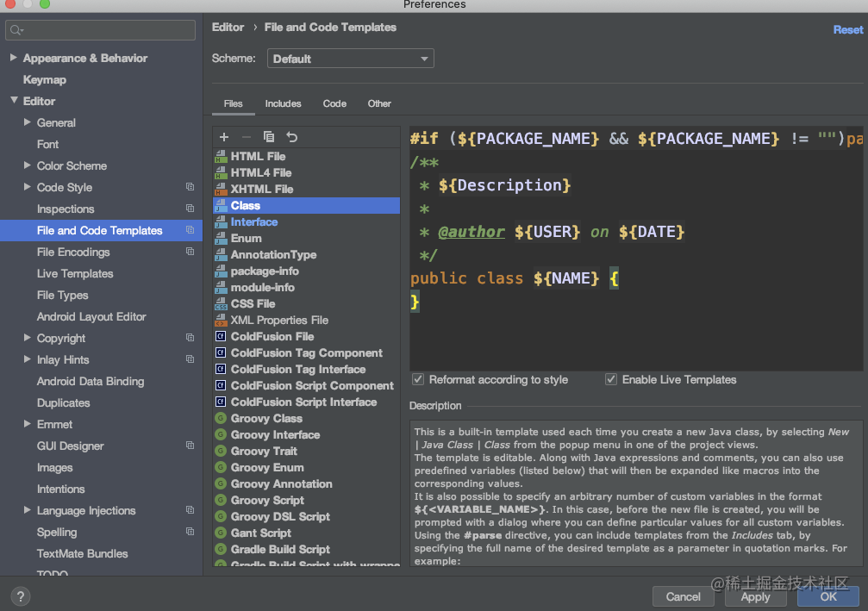
Task: Click the override icon next to GUI Designer
Action: [x=190, y=446]
